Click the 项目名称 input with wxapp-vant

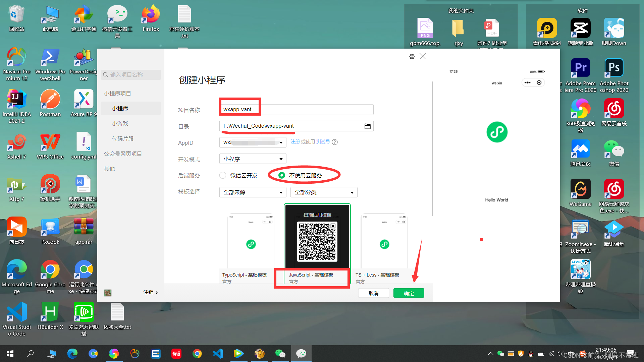click(297, 110)
